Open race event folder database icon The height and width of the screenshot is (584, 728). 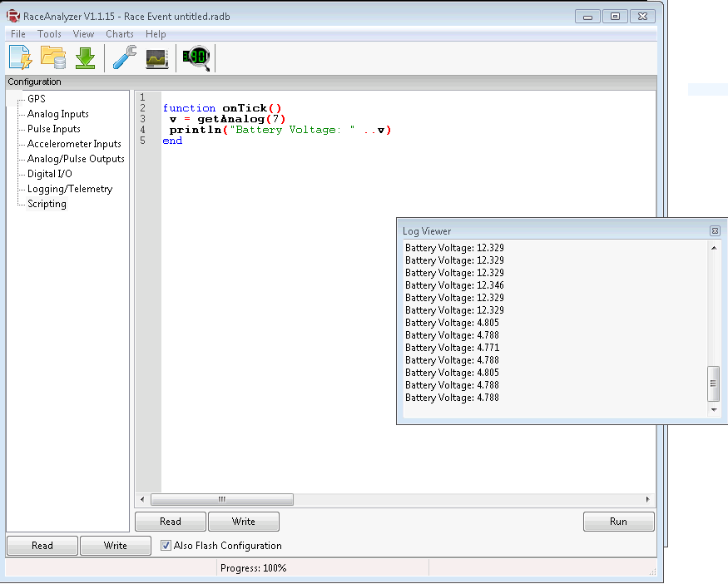tap(53, 57)
